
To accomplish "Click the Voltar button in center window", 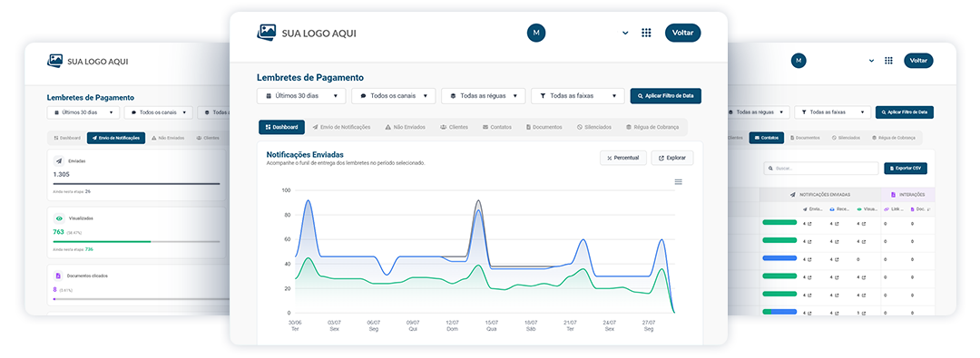I will pyautogui.click(x=683, y=33).
